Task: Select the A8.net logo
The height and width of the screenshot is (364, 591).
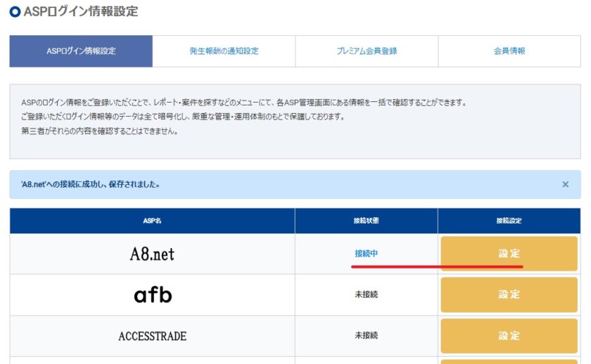Action: (x=152, y=254)
